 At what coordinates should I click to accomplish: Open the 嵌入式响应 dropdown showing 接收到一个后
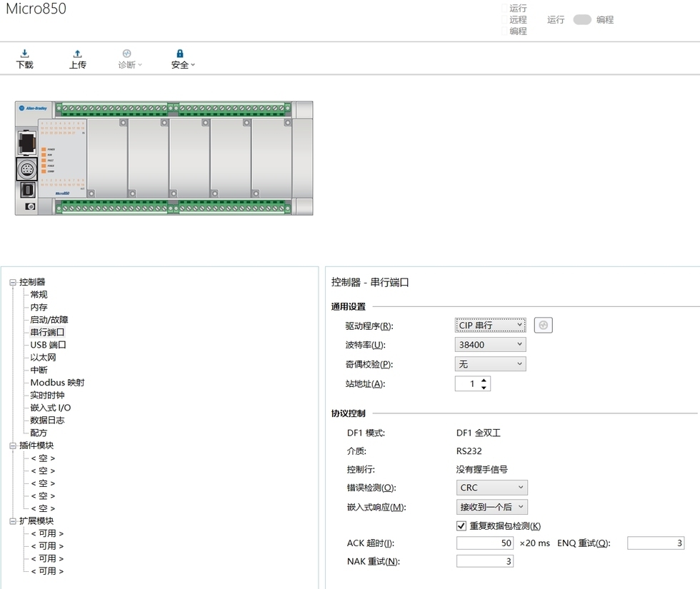492,507
